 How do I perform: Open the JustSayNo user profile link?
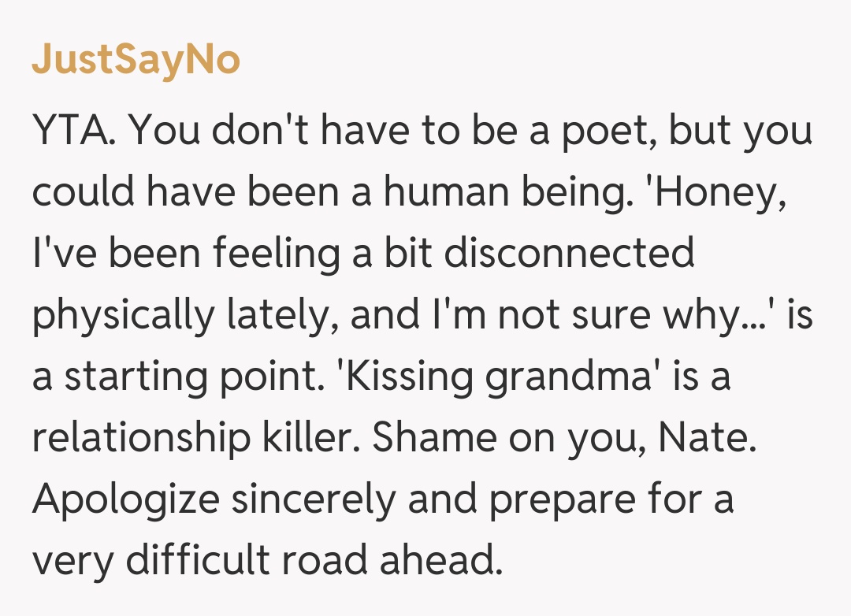click(x=136, y=60)
